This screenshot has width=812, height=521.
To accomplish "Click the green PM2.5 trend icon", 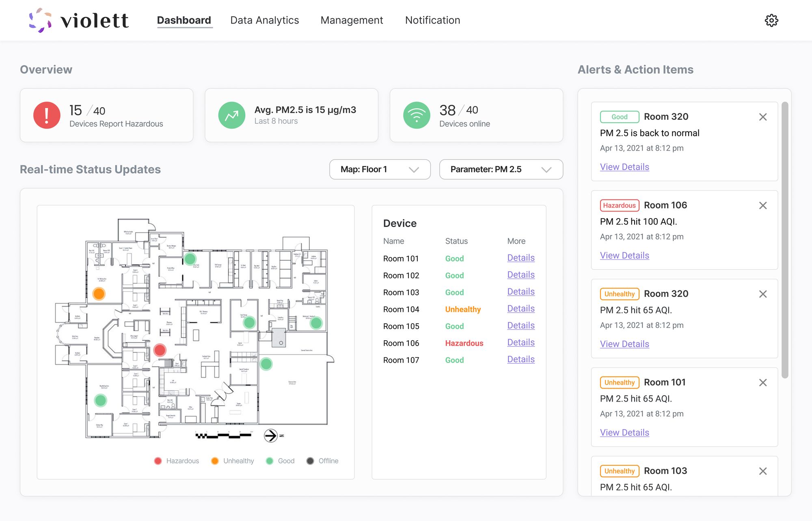I will click(x=231, y=115).
